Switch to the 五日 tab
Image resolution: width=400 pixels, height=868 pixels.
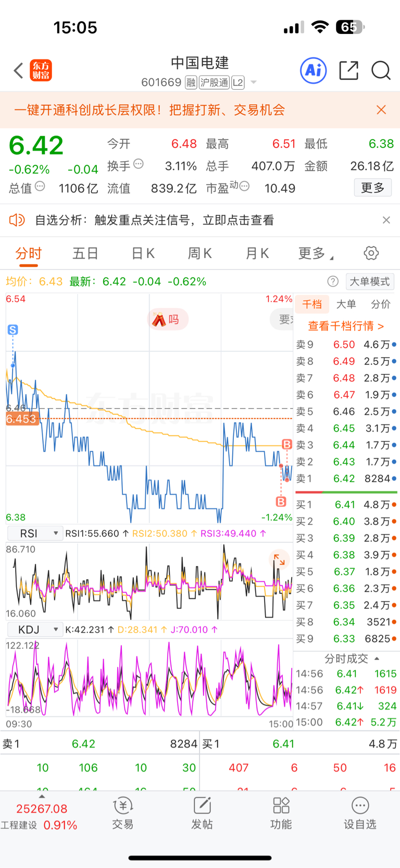tap(85, 254)
